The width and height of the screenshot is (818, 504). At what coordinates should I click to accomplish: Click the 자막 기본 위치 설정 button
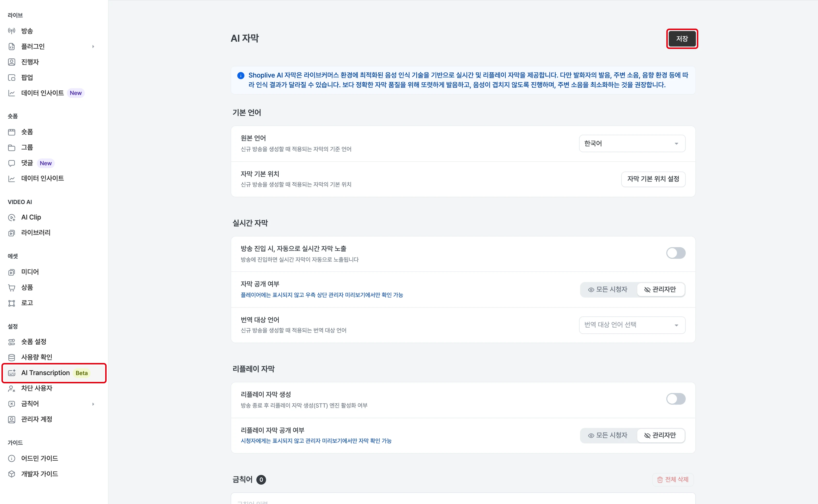pos(653,179)
